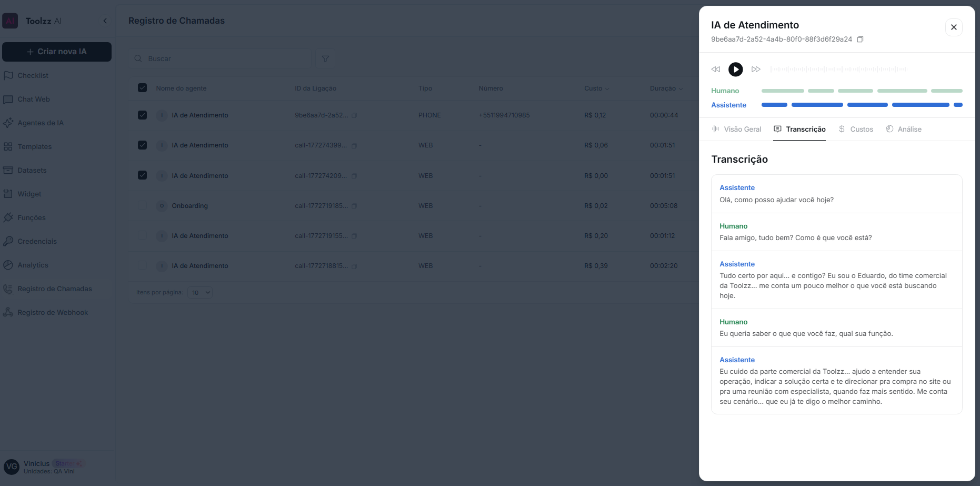Viewport: 980px width, 486px height.
Task: Uncheck the first IA de Atendimento row
Action: tap(142, 115)
